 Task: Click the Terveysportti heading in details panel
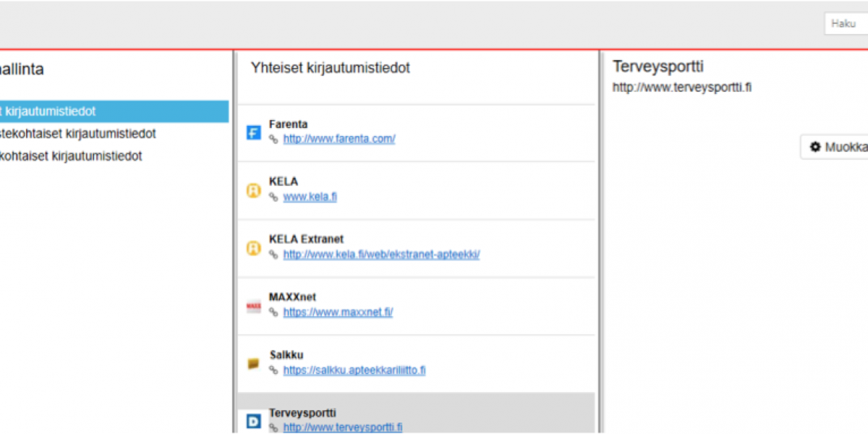coord(658,67)
